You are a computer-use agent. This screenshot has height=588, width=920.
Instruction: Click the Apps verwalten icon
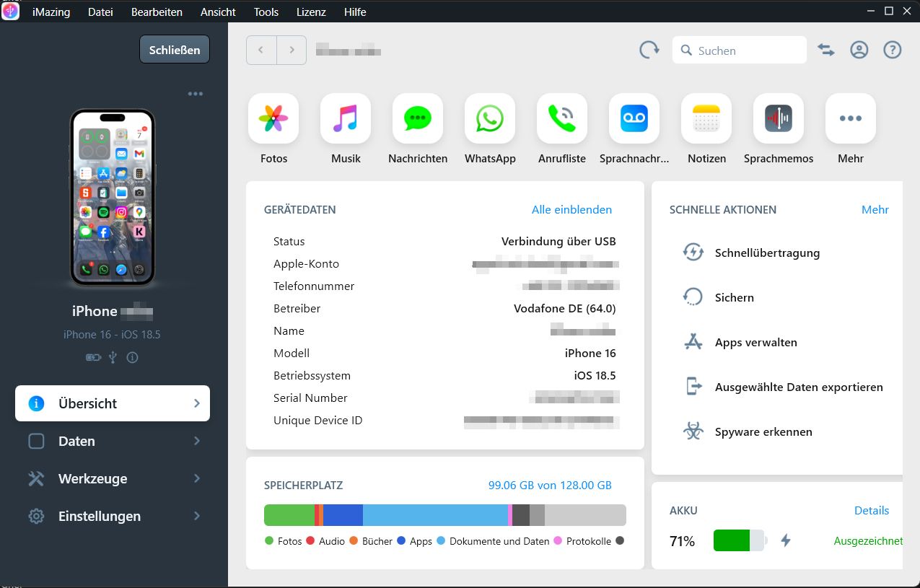tap(693, 342)
